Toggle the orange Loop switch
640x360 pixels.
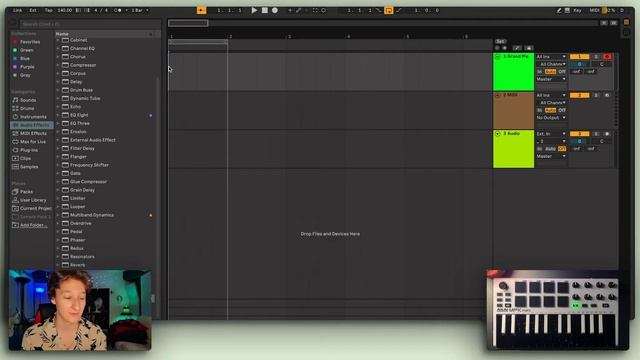pyautogui.click(x=389, y=10)
